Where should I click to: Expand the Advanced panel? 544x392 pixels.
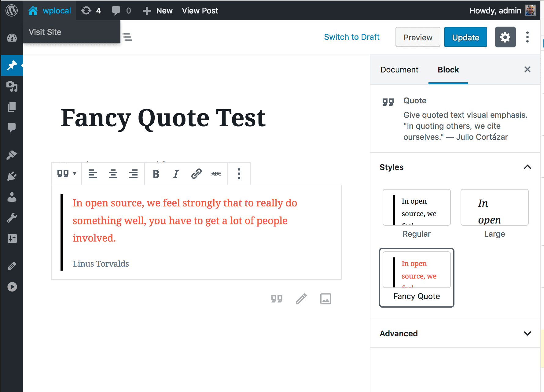527,333
